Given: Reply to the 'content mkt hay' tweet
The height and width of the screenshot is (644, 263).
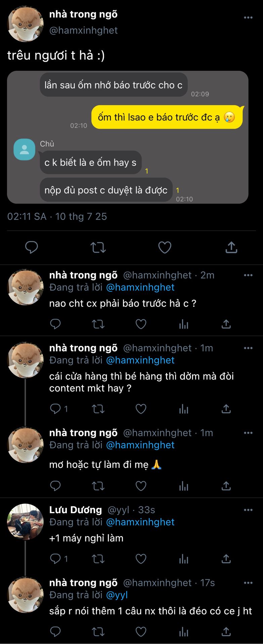Looking at the screenshot, I should [x=55, y=409].
